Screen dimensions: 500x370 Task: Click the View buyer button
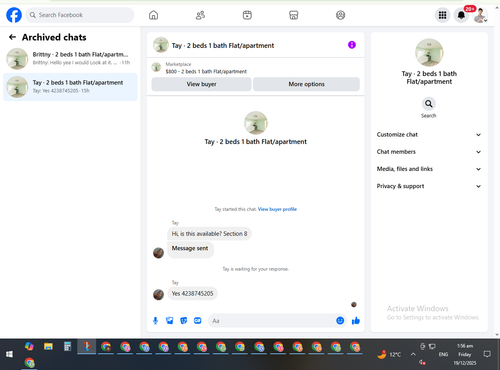tap(201, 84)
